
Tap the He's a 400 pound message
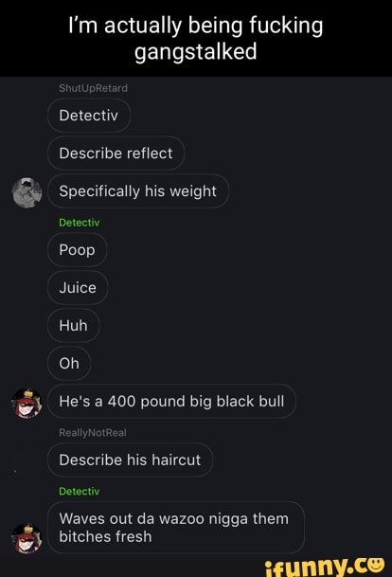tap(171, 402)
